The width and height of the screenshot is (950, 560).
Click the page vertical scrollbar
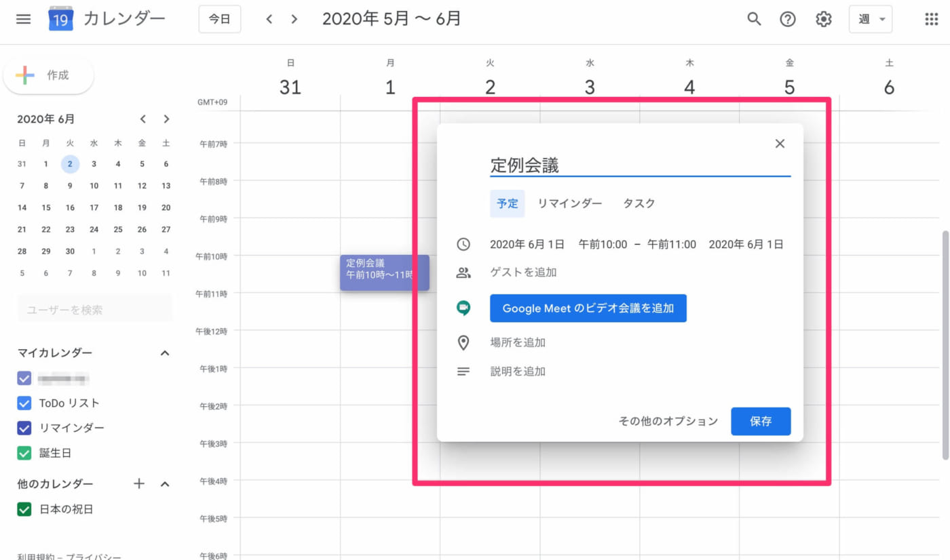[x=946, y=346]
